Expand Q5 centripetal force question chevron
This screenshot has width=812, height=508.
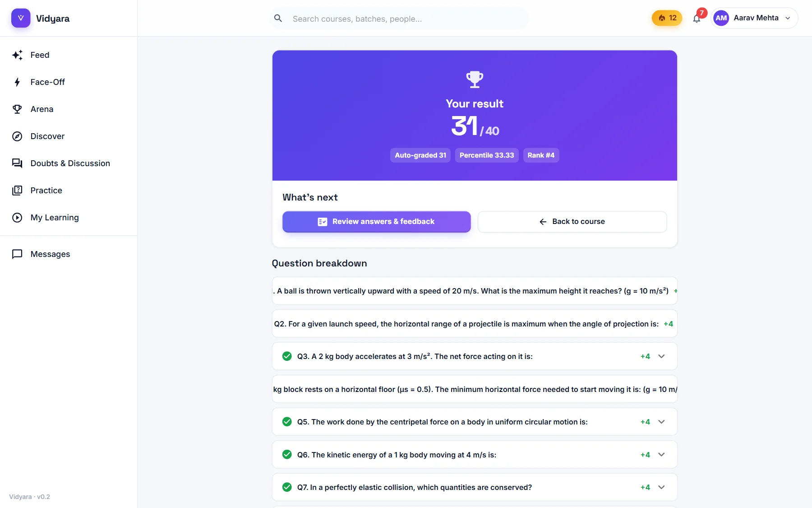point(661,422)
